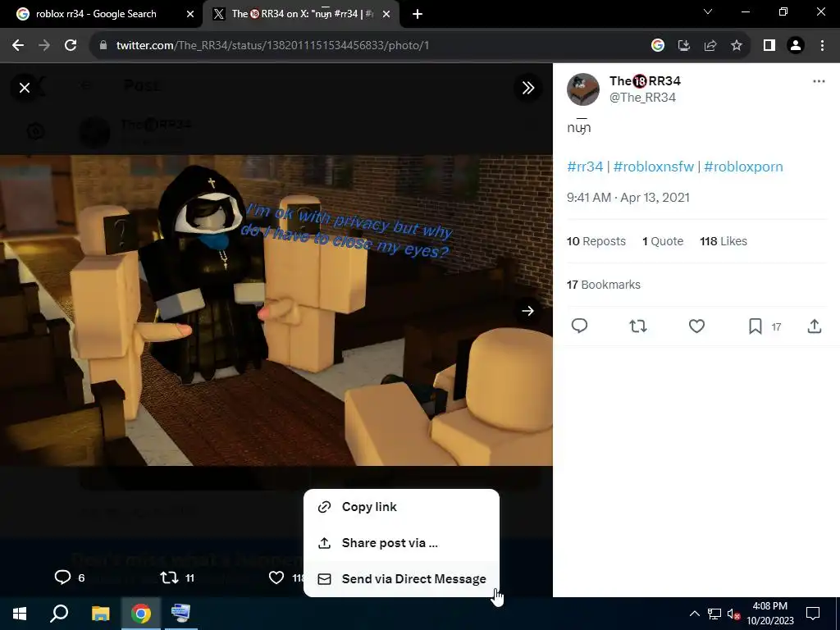Click the heart icon below the photo
The image size is (840, 630).
click(276, 577)
